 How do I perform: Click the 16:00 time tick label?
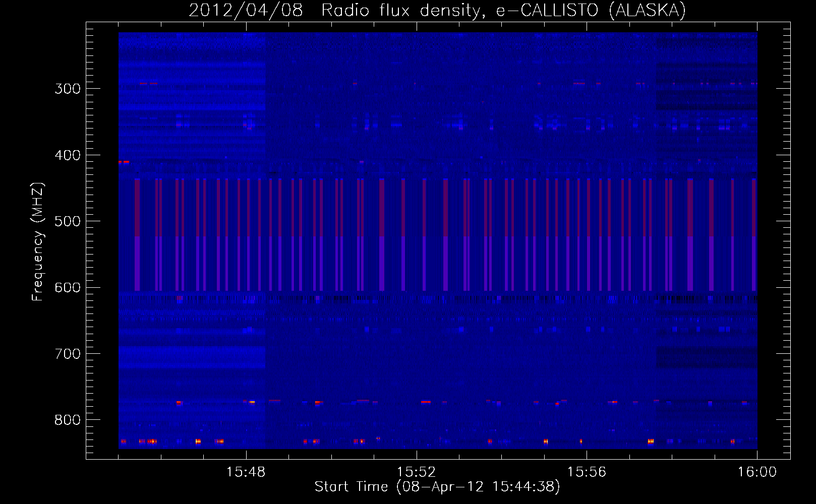[x=757, y=472]
